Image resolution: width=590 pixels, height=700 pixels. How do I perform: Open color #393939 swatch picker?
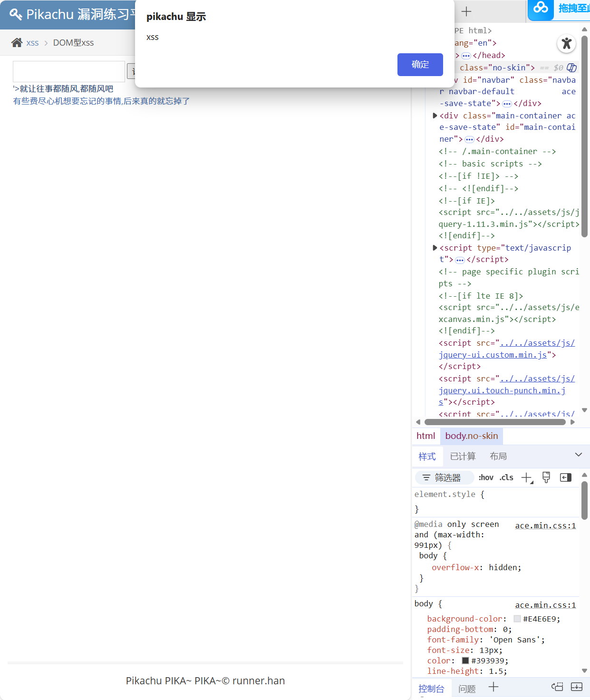465,661
